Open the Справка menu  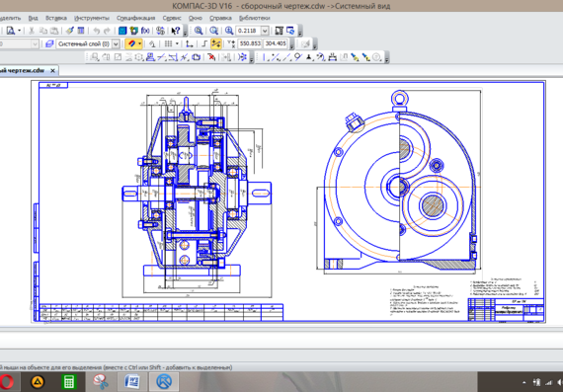220,18
